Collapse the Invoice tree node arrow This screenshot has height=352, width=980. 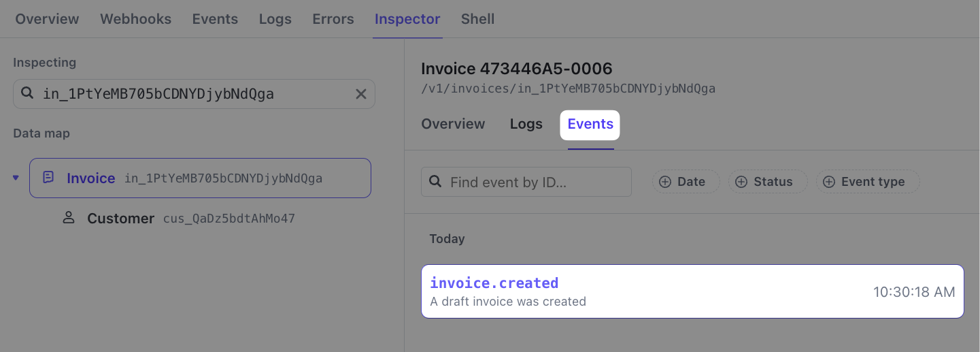click(16, 178)
